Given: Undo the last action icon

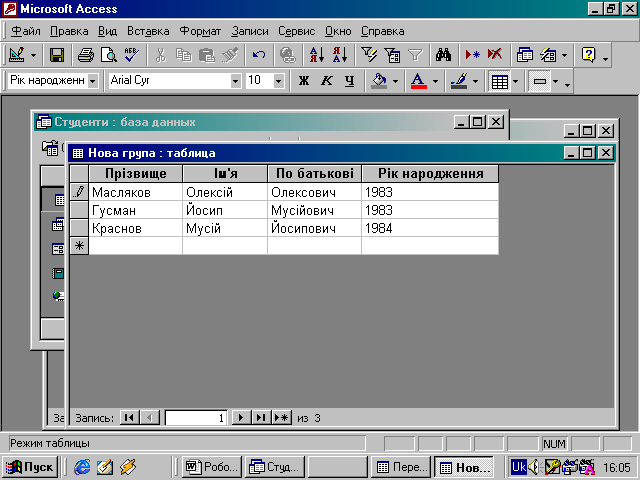Looking at the screenshot, I should point(259,55).
